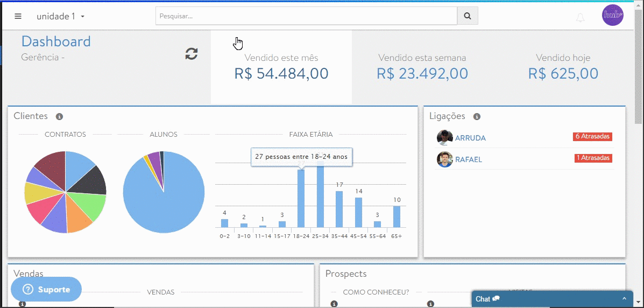
Task: Click info icon next to Ligações
Action: (477, 117)
